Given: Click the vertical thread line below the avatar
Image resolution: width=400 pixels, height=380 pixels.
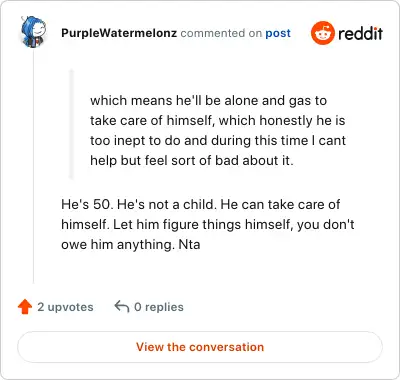Looking at the screenshot, I should coord(33,166).
